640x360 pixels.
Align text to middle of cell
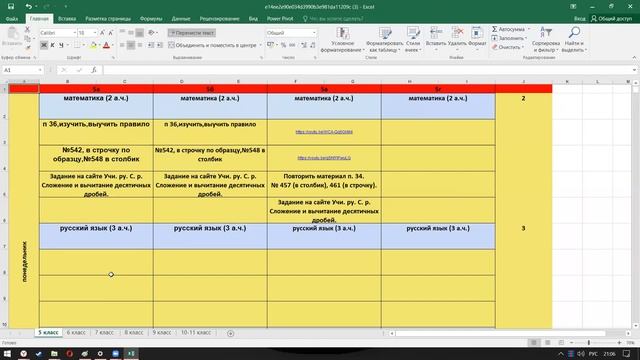(131, 33)
